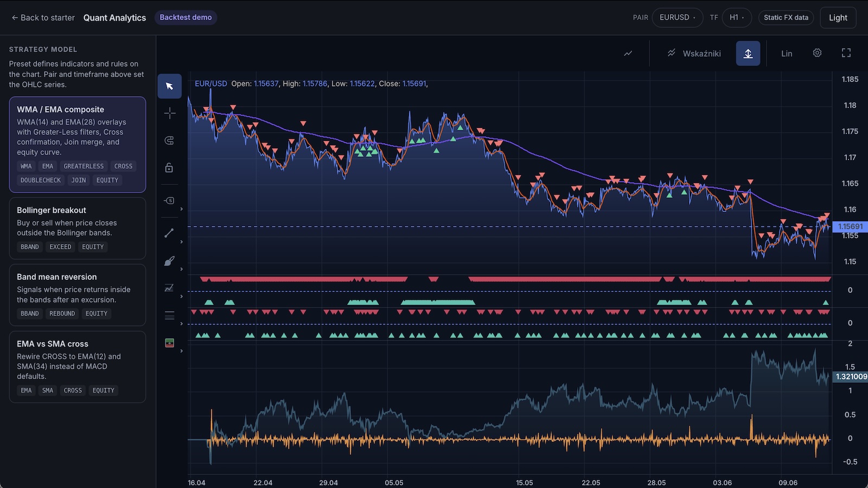Image resolution: width=868 pixels, height=488 pixels.
Task: Open Wskaźniki indicators menu
Action: 694,53
